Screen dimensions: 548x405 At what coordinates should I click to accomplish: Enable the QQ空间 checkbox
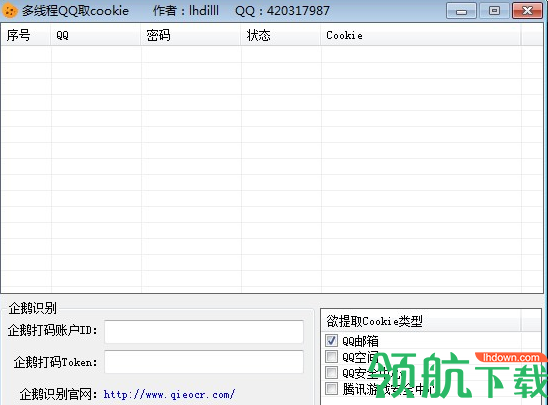pyautogui.click(x=331, y=356)
